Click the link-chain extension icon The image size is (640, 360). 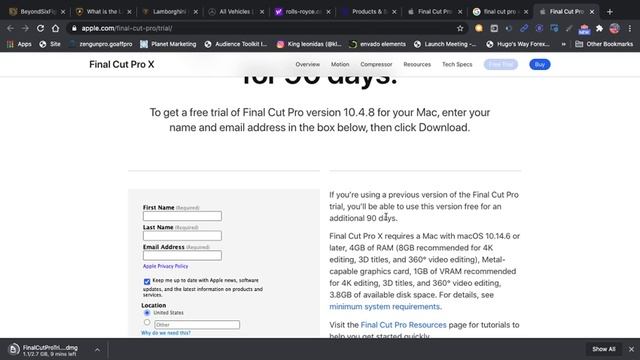(x=524, y=28)
